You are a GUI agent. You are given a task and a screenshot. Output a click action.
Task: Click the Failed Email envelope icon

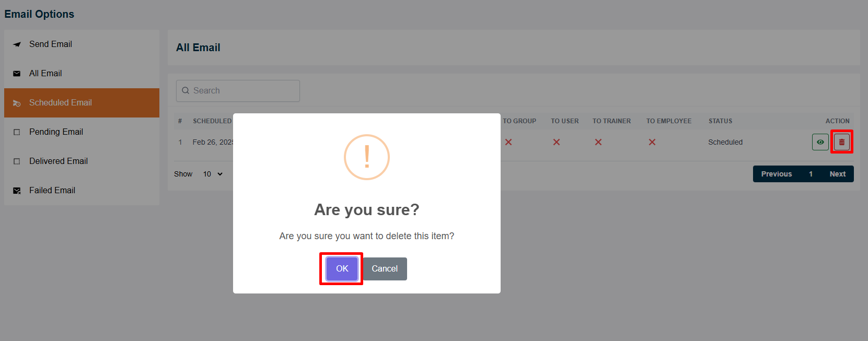17,191
